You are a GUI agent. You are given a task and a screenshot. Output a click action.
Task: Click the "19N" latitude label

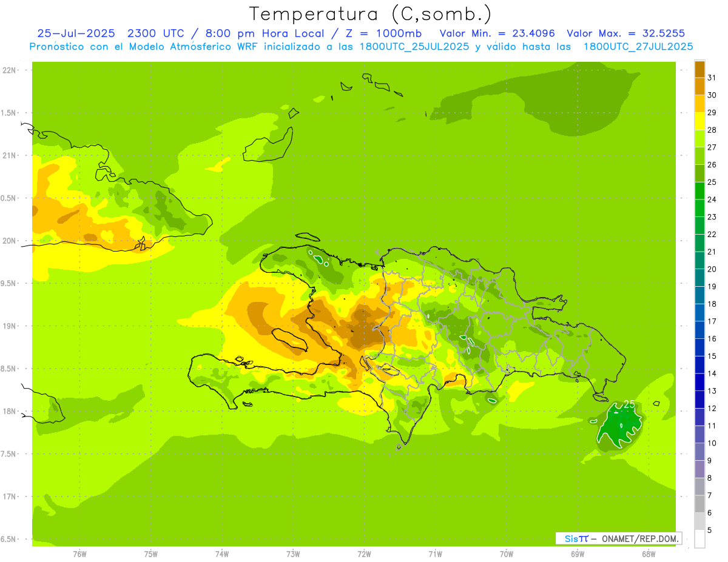(10, 326)
